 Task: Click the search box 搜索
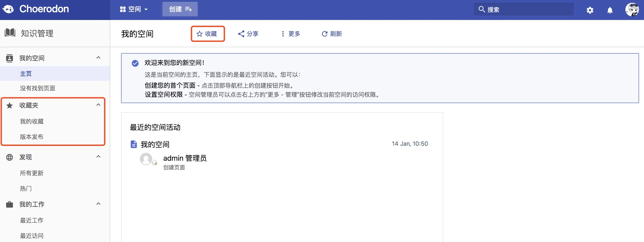click(524, 9)
